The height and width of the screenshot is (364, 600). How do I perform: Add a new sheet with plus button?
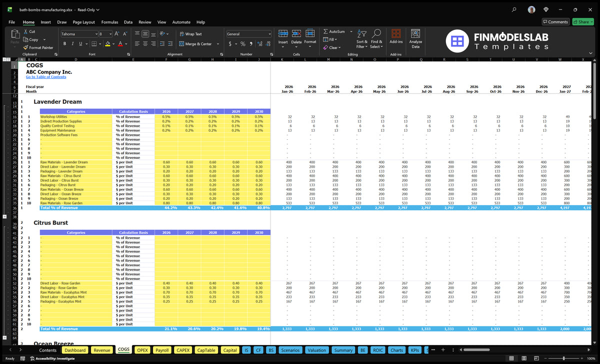[442, 350]
